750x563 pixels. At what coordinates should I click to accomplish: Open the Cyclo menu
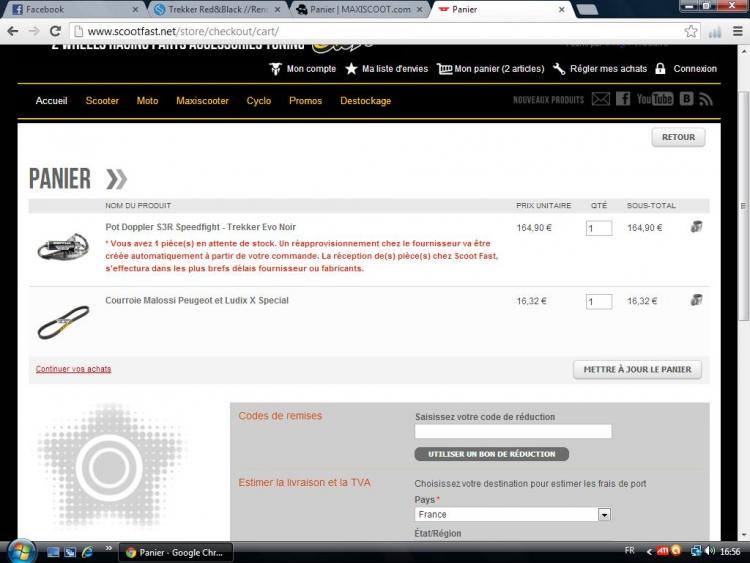(259, 100)
